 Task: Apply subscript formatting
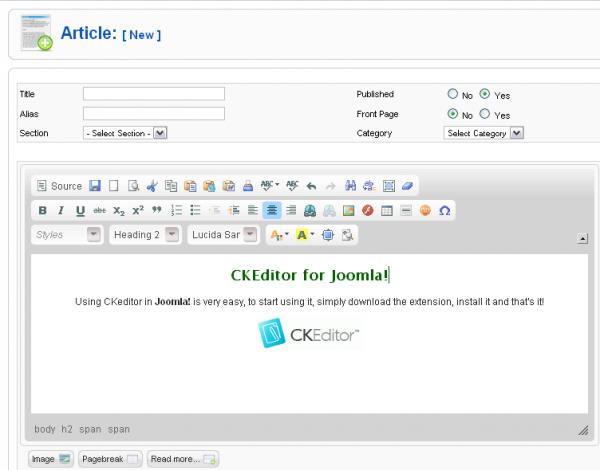(119, 211)
